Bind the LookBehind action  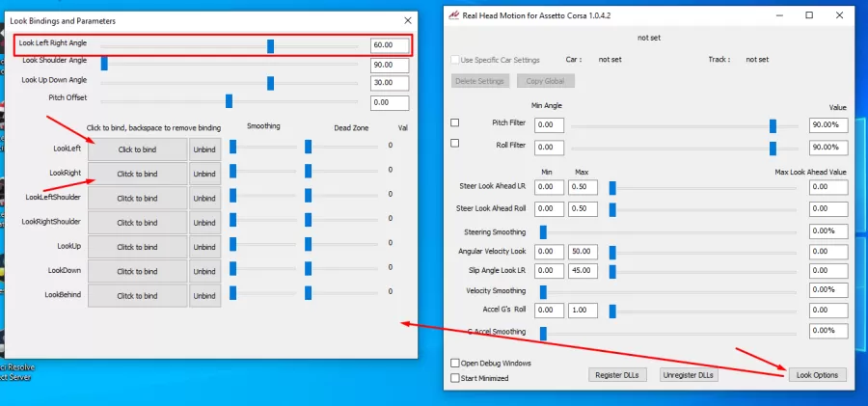coord(137,296)
